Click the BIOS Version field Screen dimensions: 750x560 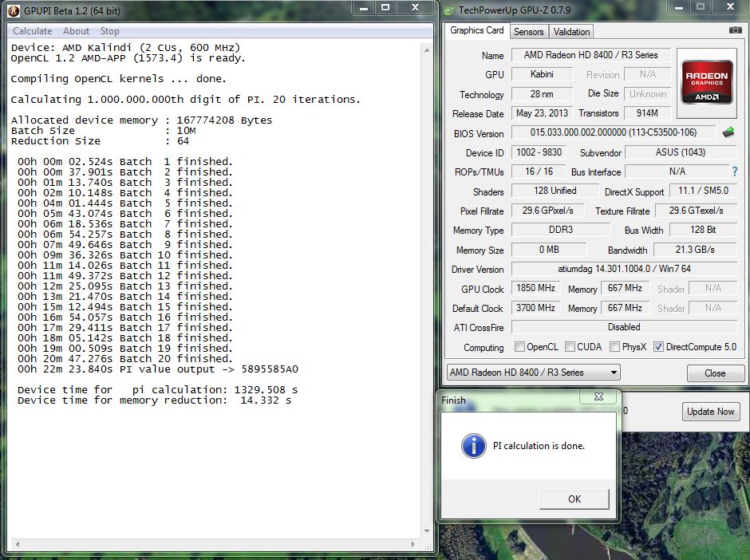click(614, 132)
